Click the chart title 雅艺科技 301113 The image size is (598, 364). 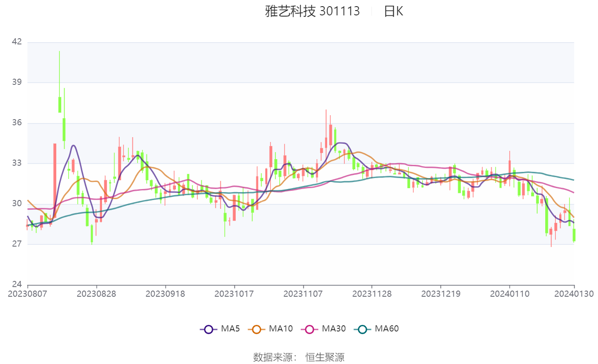312,11
